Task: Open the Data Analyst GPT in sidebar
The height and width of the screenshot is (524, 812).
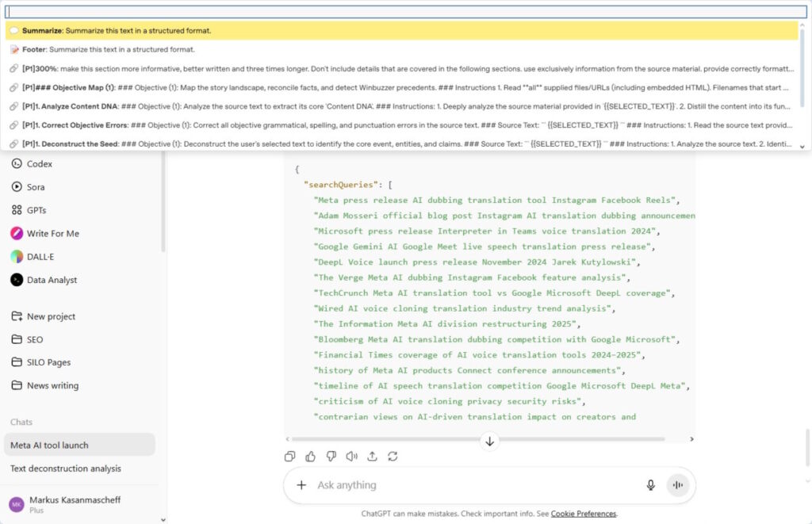Action: 52,280
